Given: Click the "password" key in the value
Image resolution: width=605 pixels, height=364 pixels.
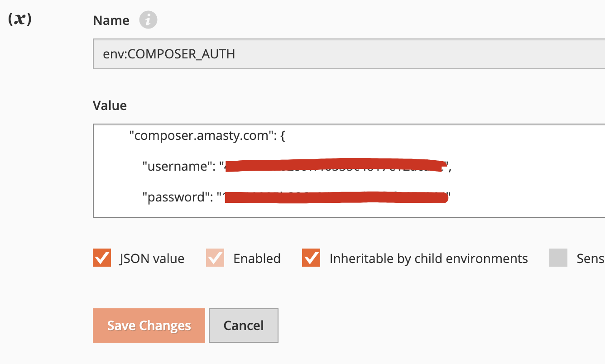Looking at the screenshot, I should click(174, 197).
